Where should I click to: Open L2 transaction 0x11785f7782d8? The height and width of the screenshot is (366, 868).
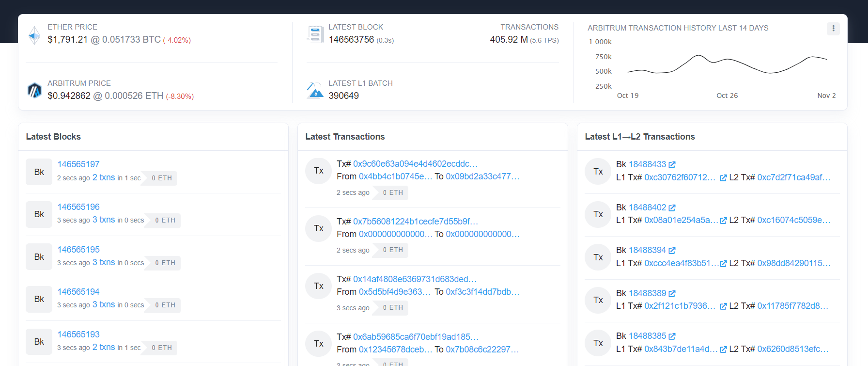pos(793,306)
